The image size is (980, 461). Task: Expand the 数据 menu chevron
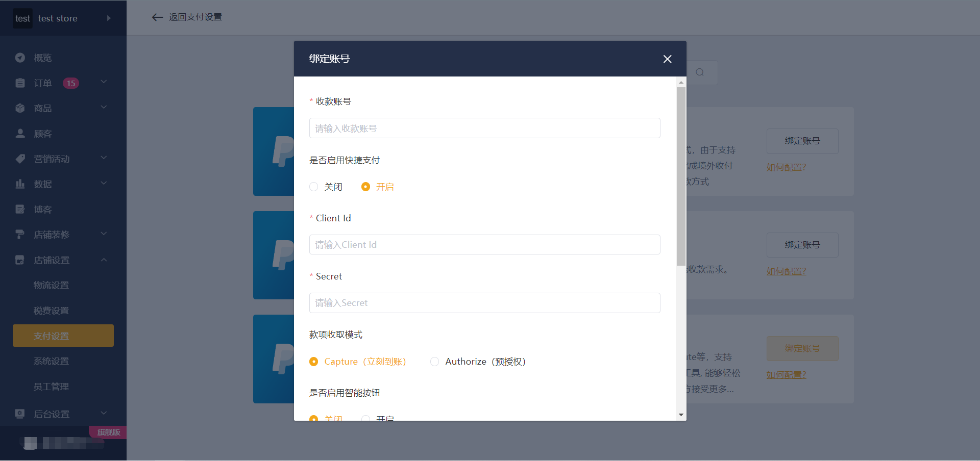click(104, 183)
